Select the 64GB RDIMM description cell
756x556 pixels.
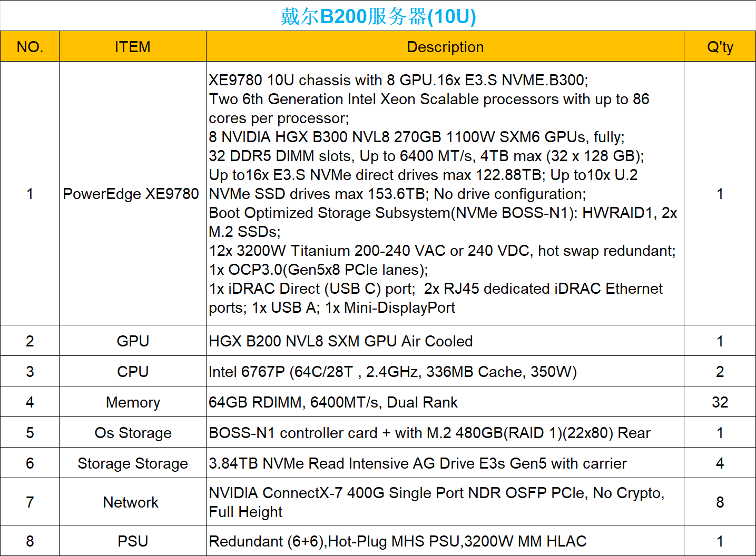click(445, 402)
